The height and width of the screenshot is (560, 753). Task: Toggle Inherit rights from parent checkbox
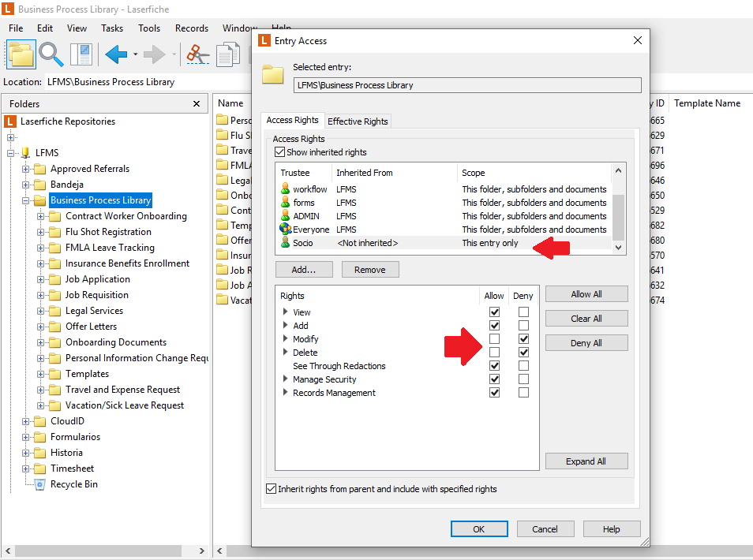pyautogui.click(x=271, y=488)
